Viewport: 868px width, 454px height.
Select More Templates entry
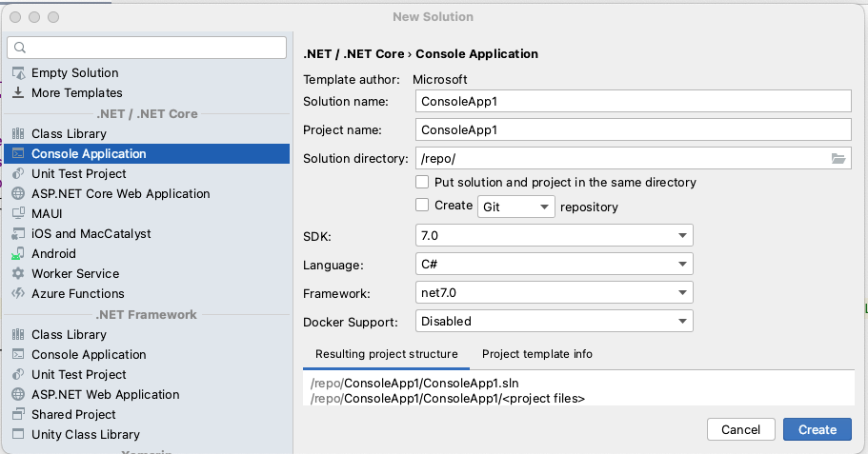tap(147, 93)
